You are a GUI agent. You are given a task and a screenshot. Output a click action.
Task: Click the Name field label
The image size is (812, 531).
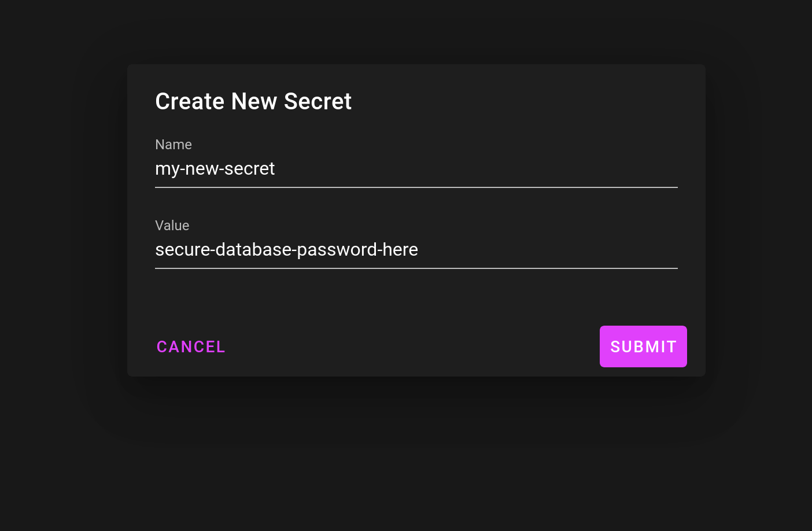pyautogui.click(x=174, y=145)
